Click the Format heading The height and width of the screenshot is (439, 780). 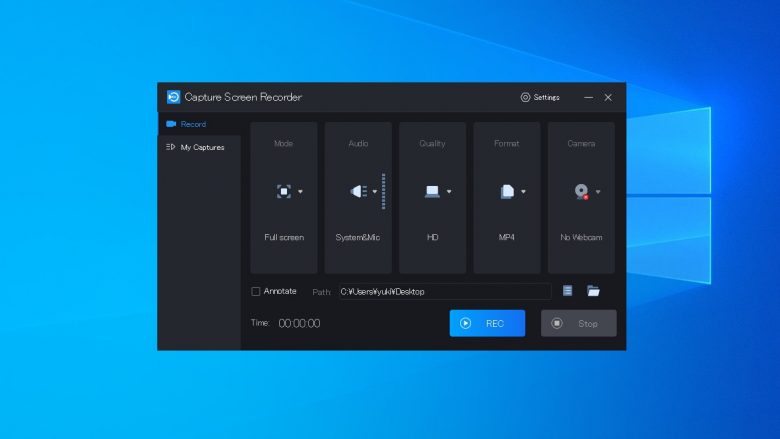point(506,143)
